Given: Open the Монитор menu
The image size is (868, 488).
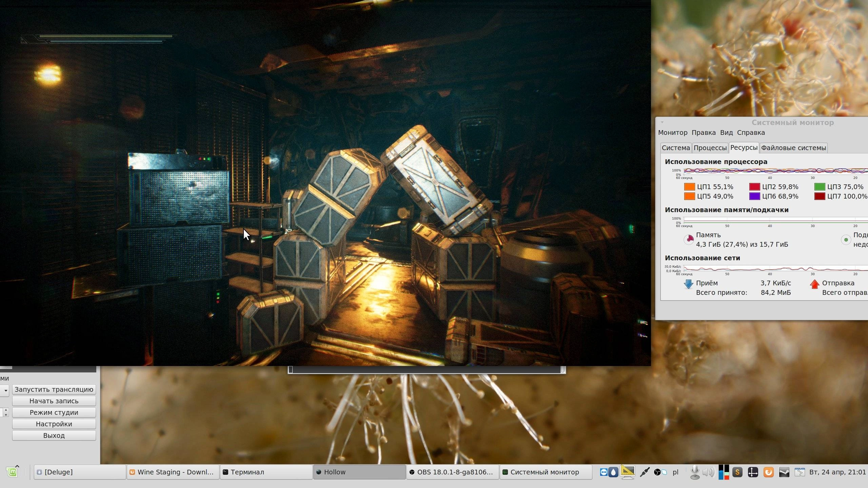Looking at the screenshot, I should 673,133.
